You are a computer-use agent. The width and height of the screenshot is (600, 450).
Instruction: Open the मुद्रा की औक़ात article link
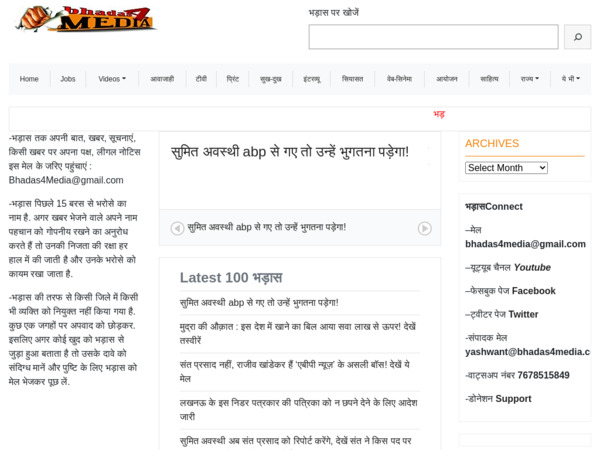[298, 333]
